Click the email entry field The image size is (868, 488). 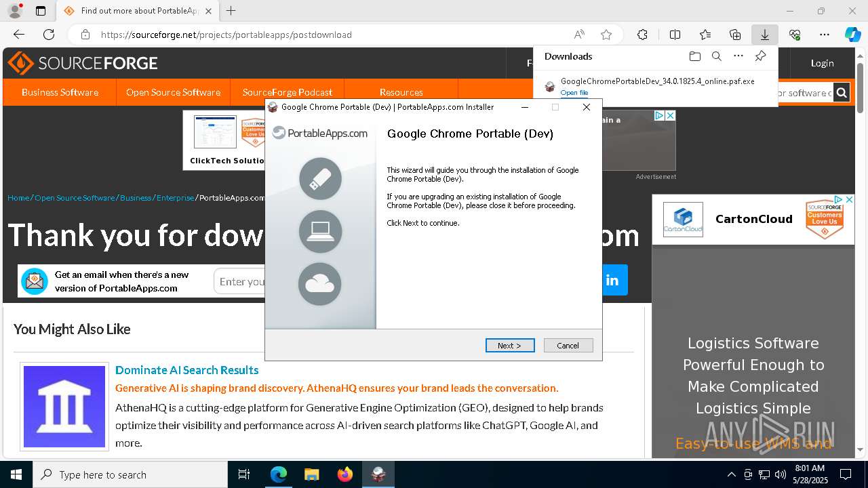tap(240, 281)
